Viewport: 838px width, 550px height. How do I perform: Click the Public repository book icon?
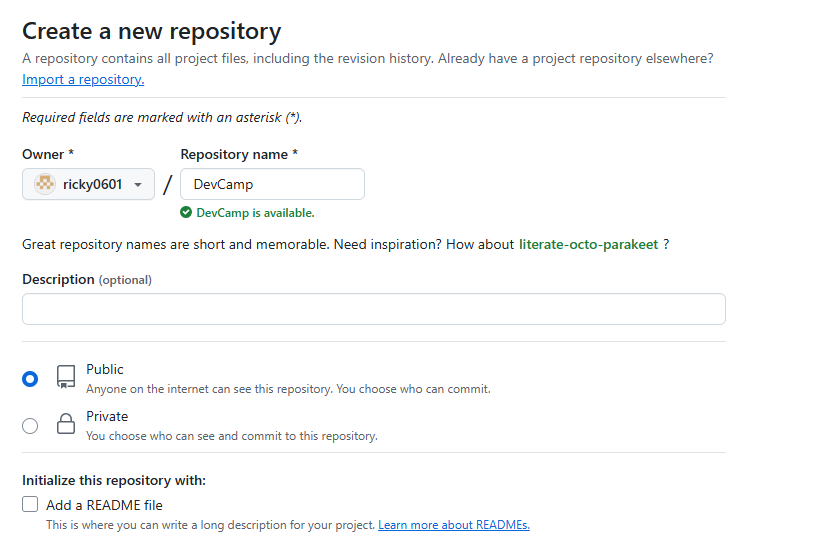pos(66,377)
